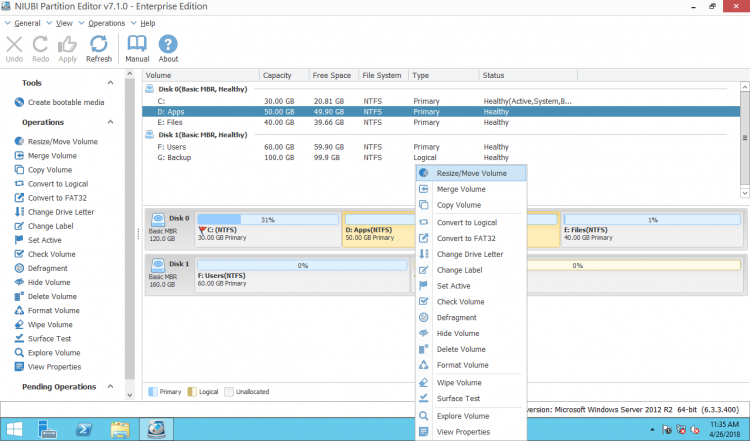Image resolution: width=750 pixels, height=441 pixels.
Task: Select C: (NTFS) partition block on Disk 0
Action: point(268,229)
